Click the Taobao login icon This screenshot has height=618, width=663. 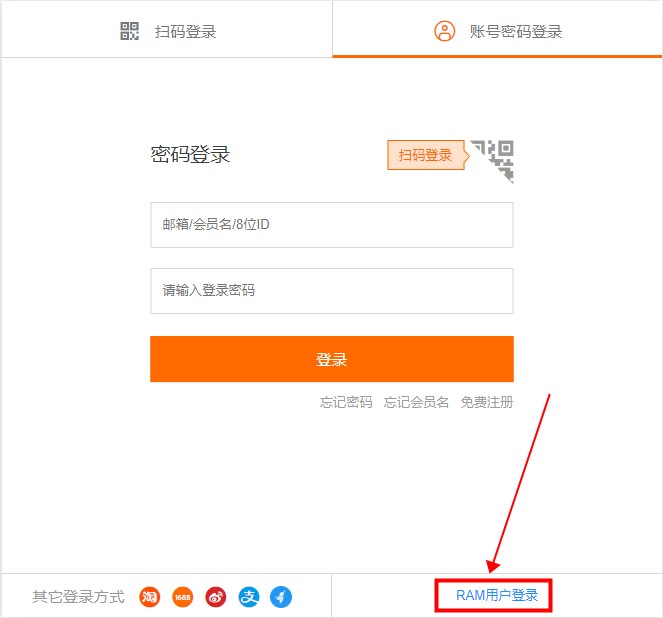150,597
